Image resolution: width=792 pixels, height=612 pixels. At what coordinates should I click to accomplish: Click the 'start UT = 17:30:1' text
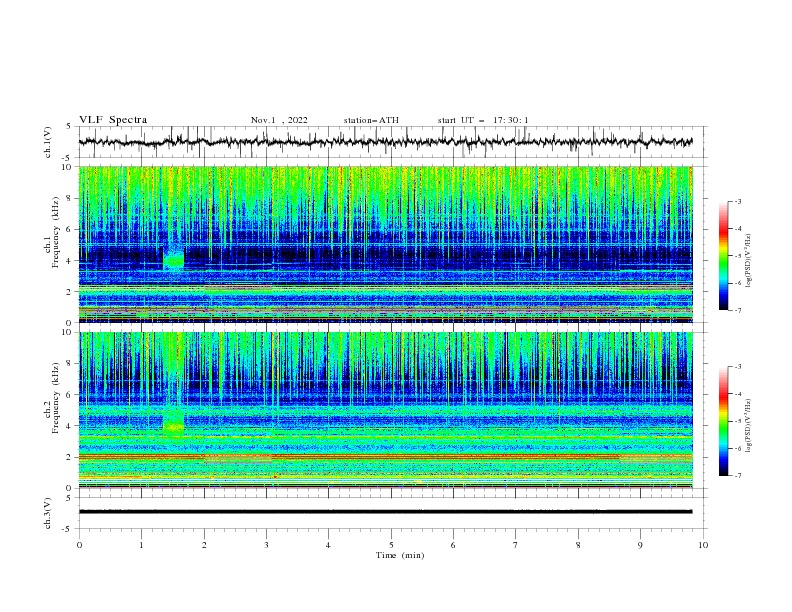coord(483,120)
